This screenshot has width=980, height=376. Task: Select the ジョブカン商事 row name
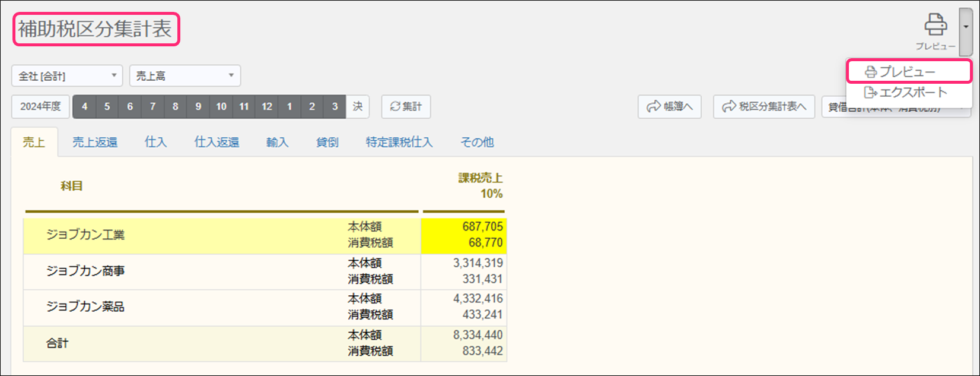point(85,271)
